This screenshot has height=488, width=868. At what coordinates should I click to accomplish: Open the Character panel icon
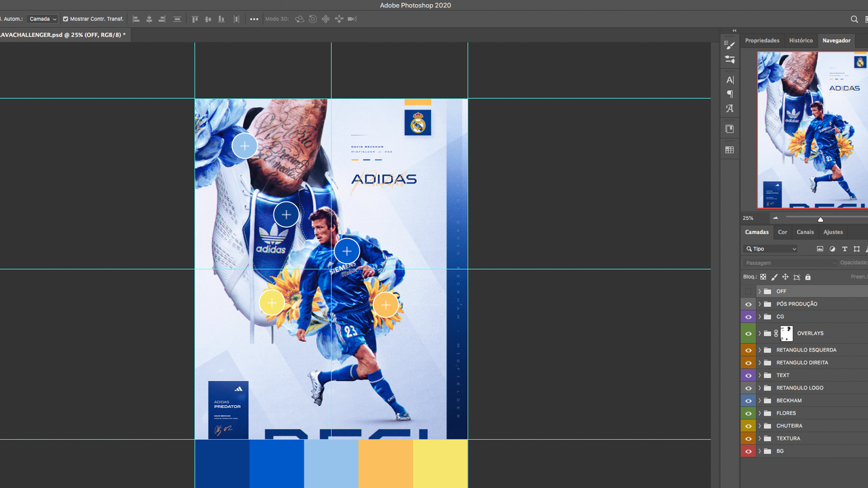730,80
